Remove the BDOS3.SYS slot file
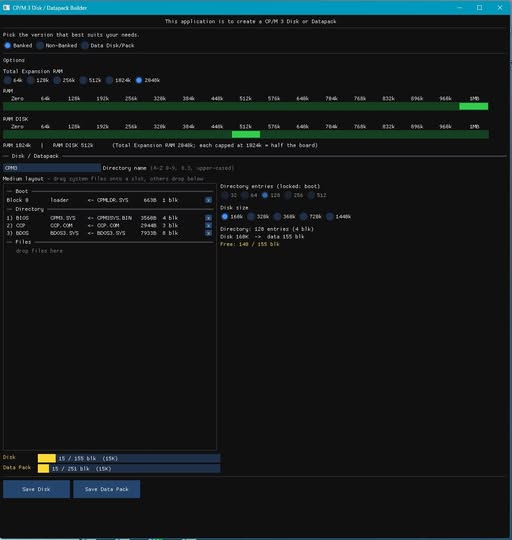Screen dimensions: 512x540 (208, 233)
